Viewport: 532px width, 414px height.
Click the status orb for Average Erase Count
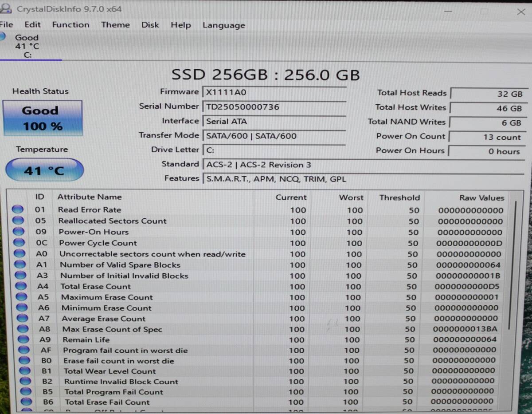tap(22, 318)
